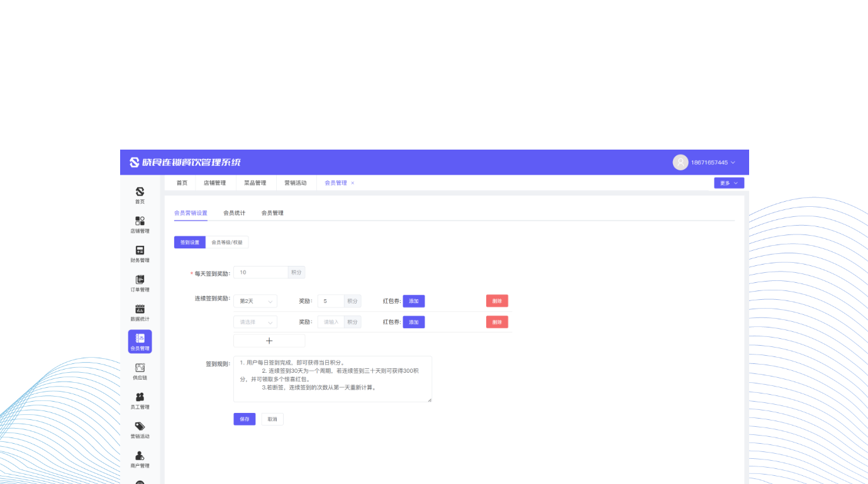Image resolution: width=868 pixels, height=484 pixels.
Task: Click the 营销活动 tag icon in sidebar
Action: [x=140, y=430]
